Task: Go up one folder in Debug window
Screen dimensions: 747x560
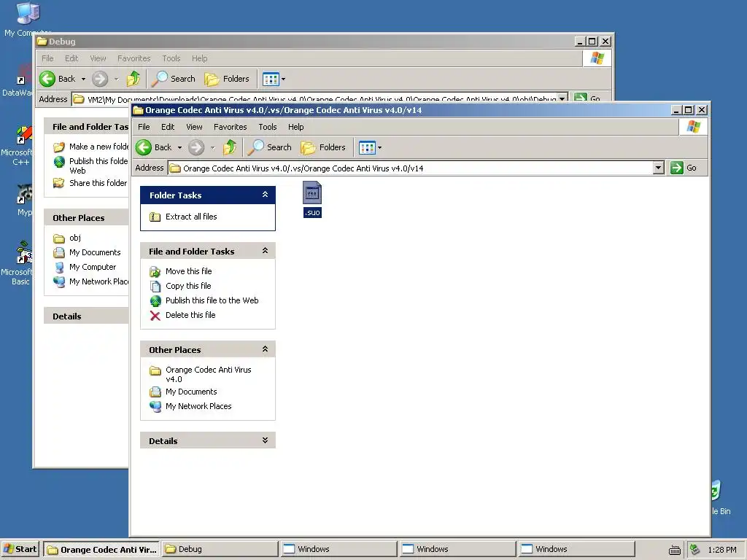Action: point(133,79)
